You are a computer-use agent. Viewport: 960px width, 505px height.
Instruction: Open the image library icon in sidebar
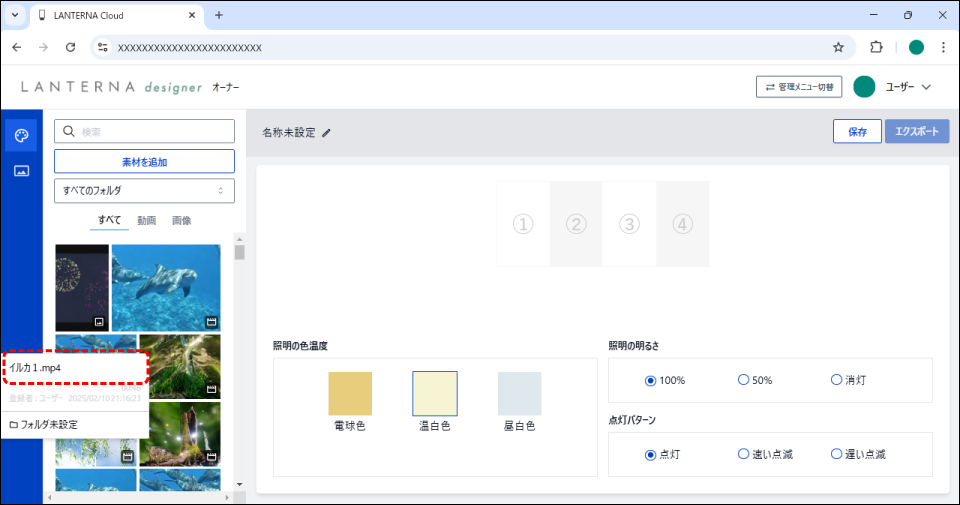click(x=21, y=171)
